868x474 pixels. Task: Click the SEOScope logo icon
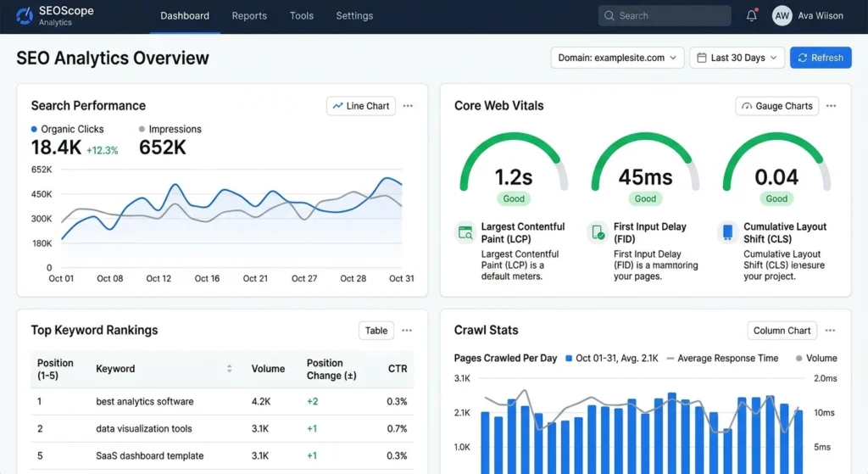point(25,15)
